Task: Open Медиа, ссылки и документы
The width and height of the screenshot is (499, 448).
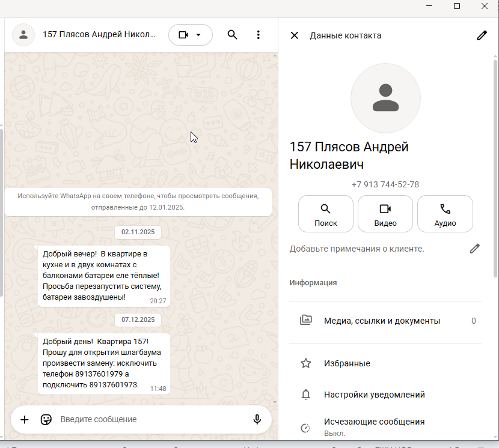Action: (x=385, y=321)
